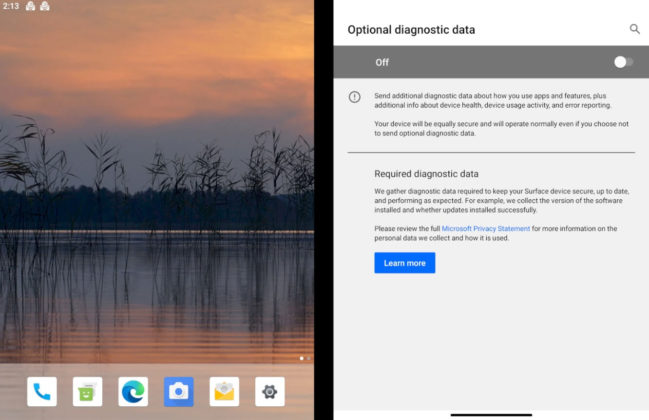Click the clock showing 2:13

[11, 6]
